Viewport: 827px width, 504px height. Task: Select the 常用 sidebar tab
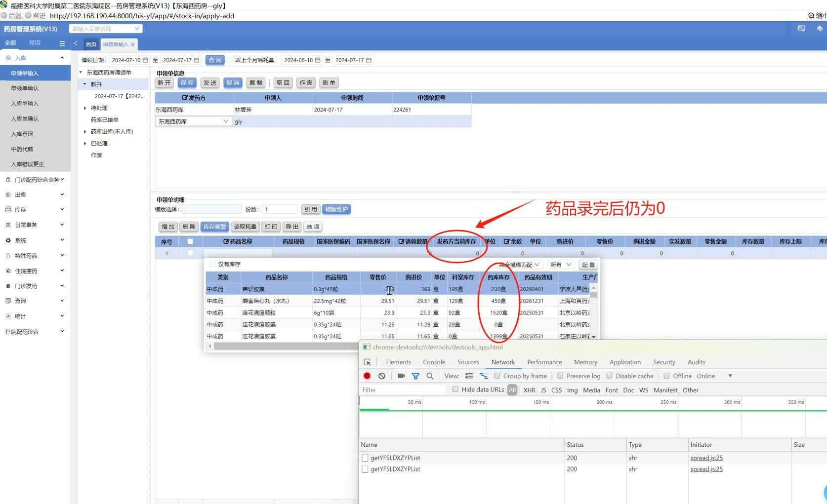point(35,43)
